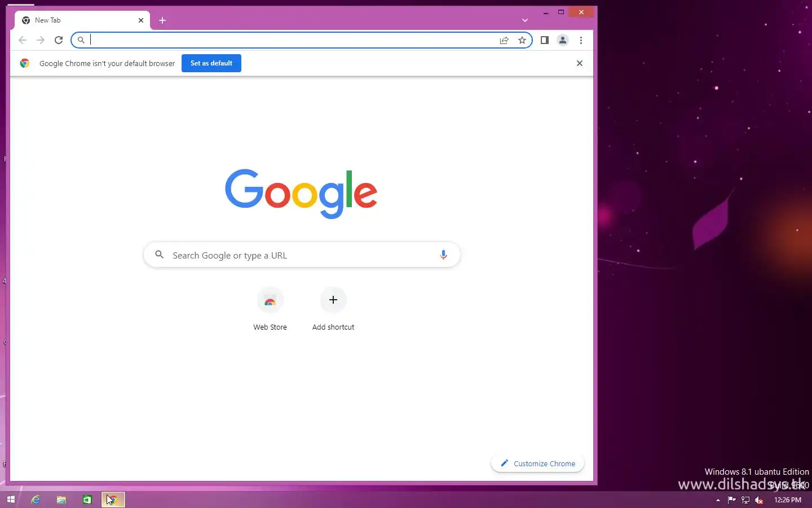Open the profile avatar menu
Image resolution: width=812 pixels, height=508 pixels.
(x=563, y=40)
